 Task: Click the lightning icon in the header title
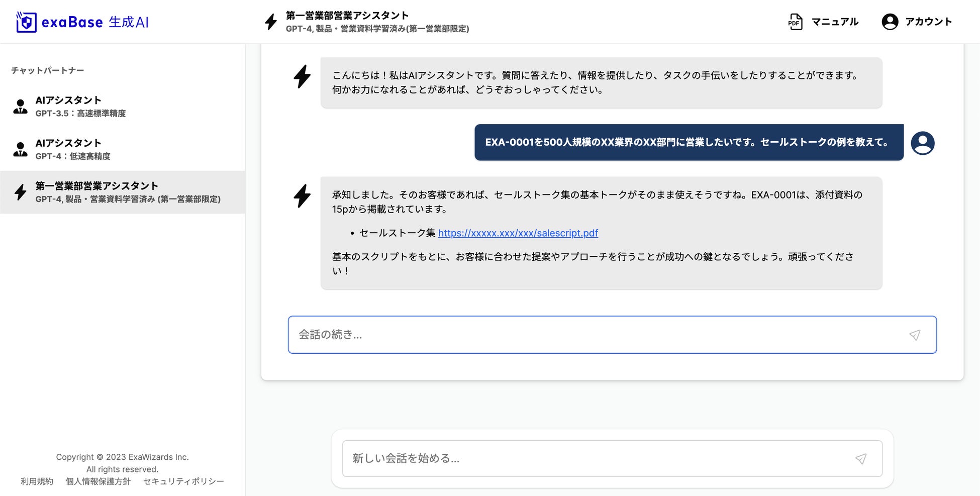[271, 22]
